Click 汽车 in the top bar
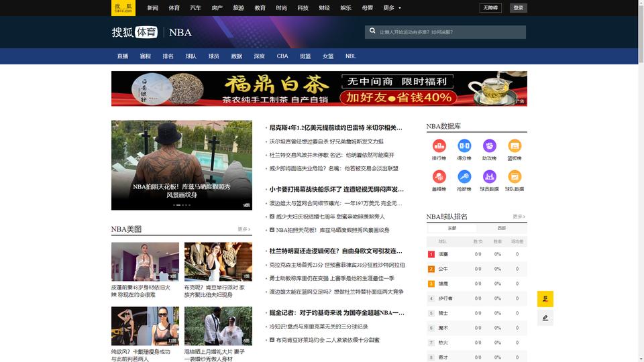The width and height of the screenshot is (644, 362). point(195,8)
